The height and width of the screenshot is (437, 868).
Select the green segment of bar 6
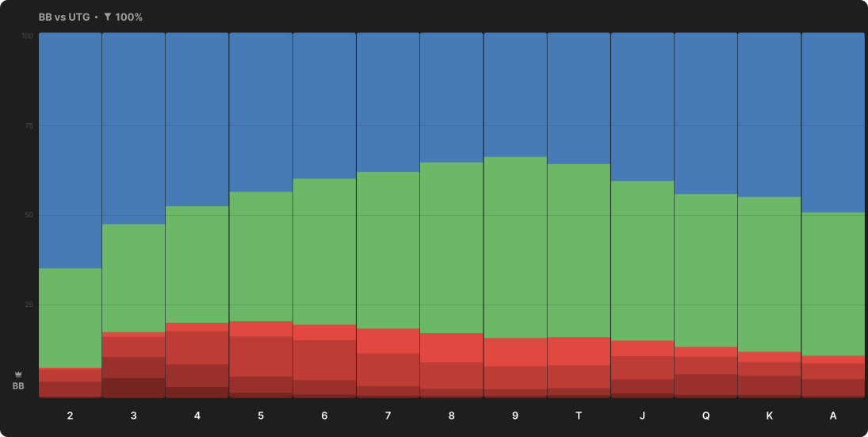[324, 251]
